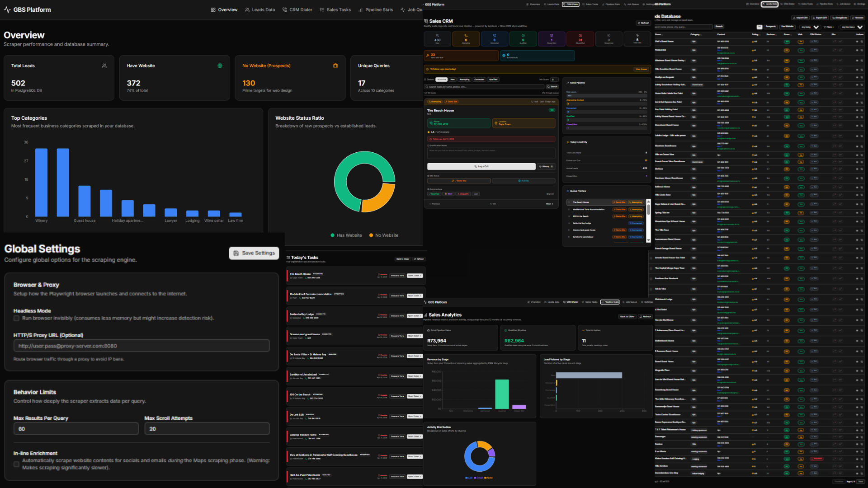Open the rating dropdown in Leads Database
Viewport: 868px width, 488px height.
tap(810, 27)
